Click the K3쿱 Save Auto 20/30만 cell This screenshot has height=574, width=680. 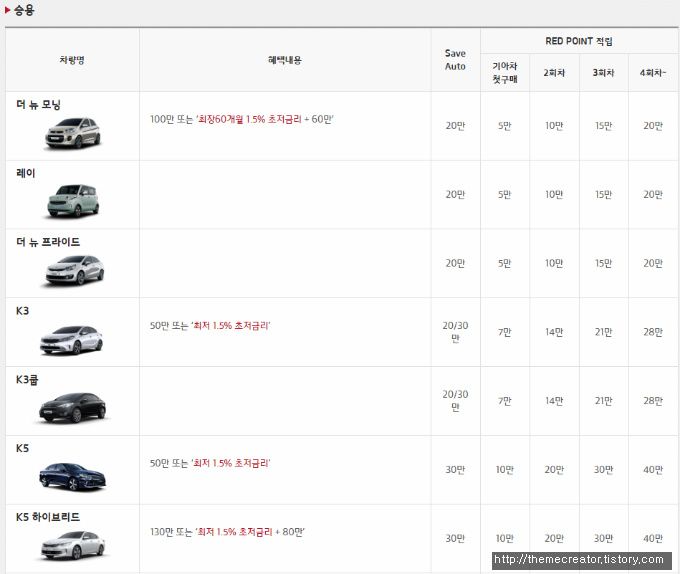click(455, 401)
